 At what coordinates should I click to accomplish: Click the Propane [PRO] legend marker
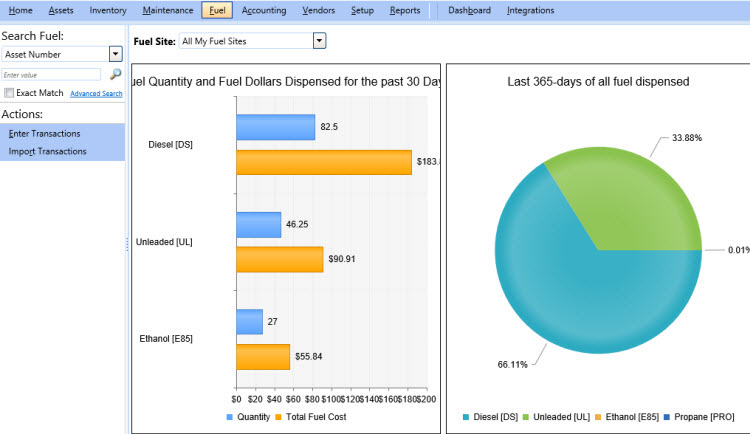pyautogui.click(x=670, y=417)
